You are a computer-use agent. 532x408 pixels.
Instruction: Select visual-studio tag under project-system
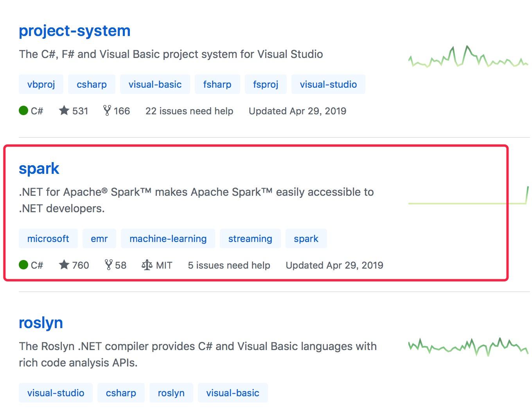(x=328, y=84)
